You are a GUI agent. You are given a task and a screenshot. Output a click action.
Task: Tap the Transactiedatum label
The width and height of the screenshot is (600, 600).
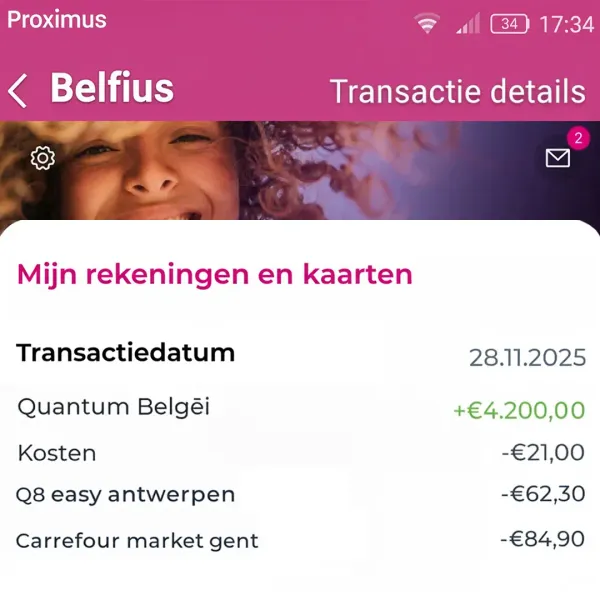click(x=126, y=353)
